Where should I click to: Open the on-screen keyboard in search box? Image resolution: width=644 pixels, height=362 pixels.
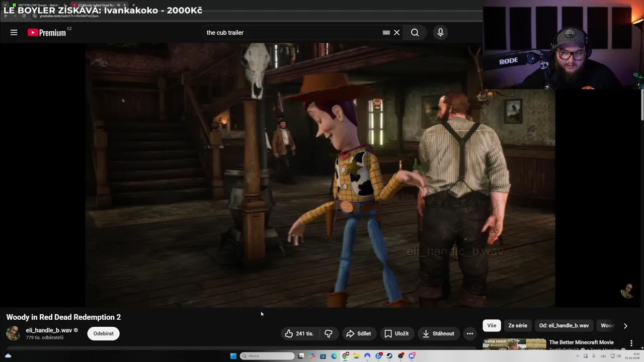click(386, 33)
